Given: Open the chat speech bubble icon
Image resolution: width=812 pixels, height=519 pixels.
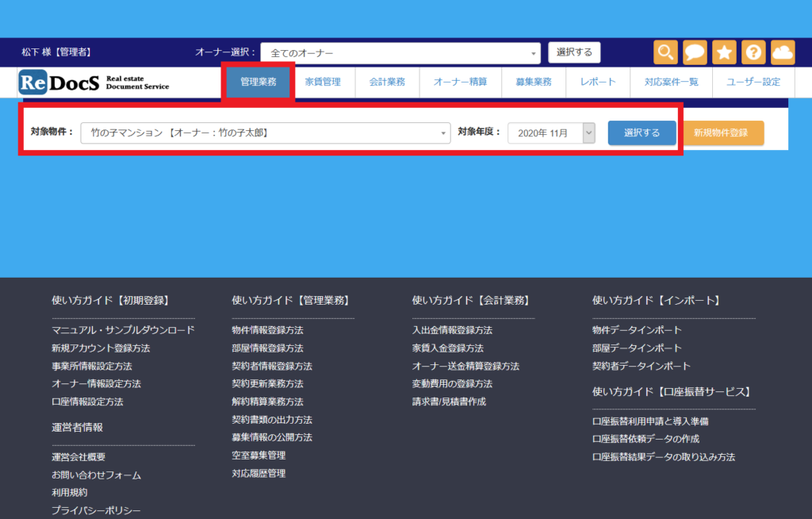Looking at the screenshot, I should tap(695, 52).
